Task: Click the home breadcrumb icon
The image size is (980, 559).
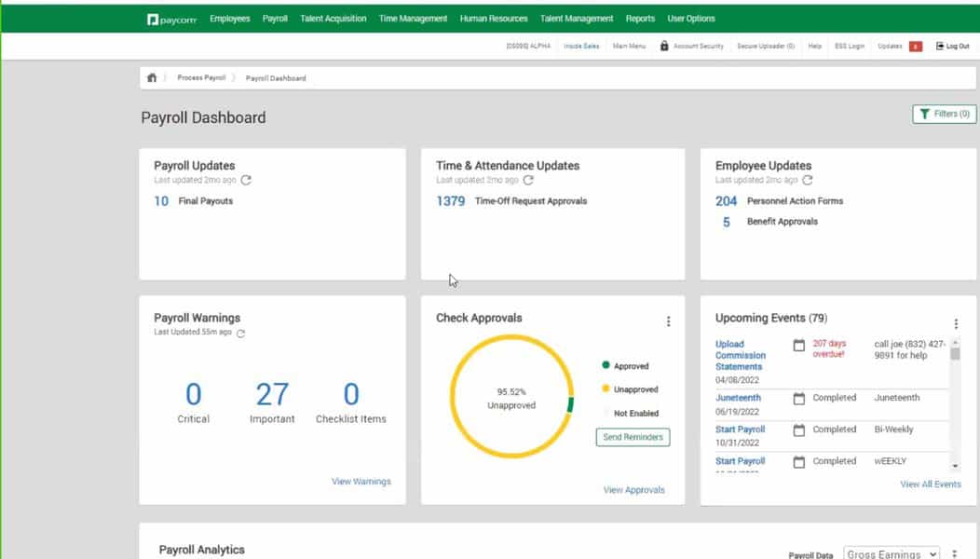Action: [x=152, y=77]
